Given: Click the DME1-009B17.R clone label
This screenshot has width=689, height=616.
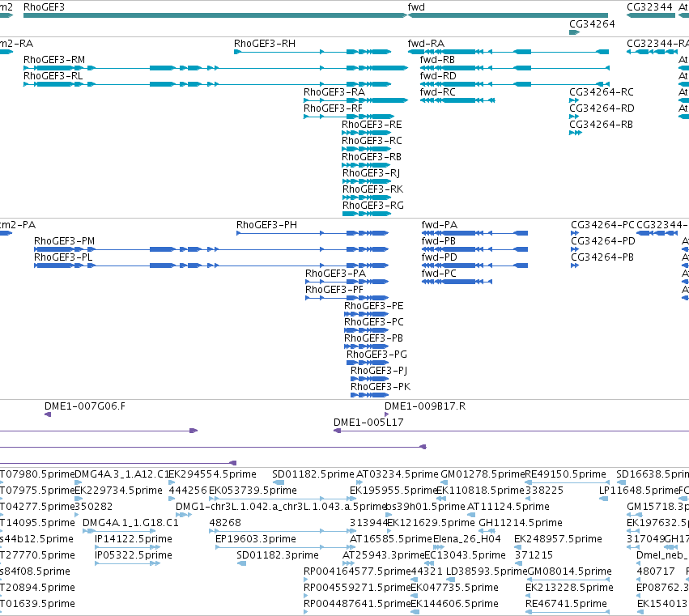Looking at the screenshot, I should [x=425, y=406].
